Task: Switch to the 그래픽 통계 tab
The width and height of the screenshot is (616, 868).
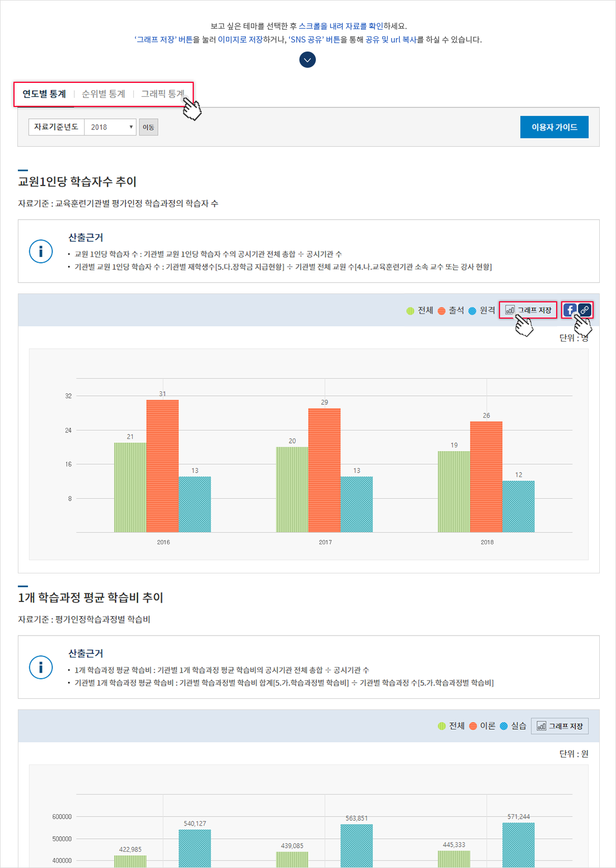Action: [x=163, y=94]
